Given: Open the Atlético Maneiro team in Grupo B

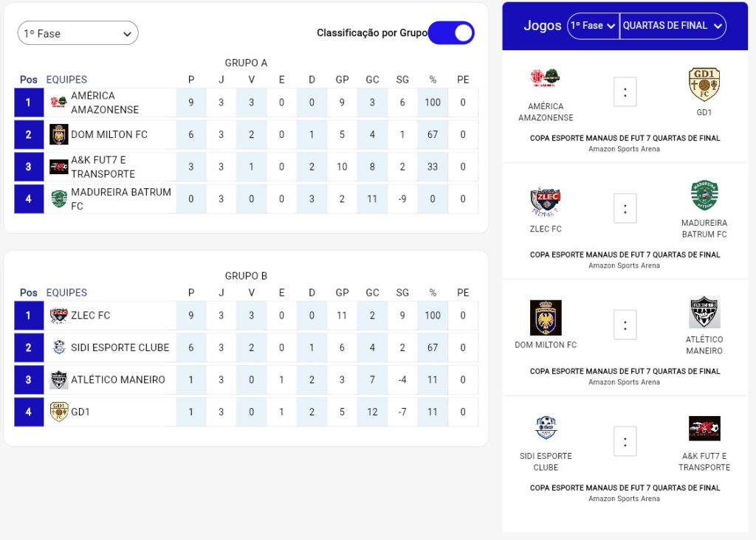Looking at the screenshot, I should pos(117,380).
